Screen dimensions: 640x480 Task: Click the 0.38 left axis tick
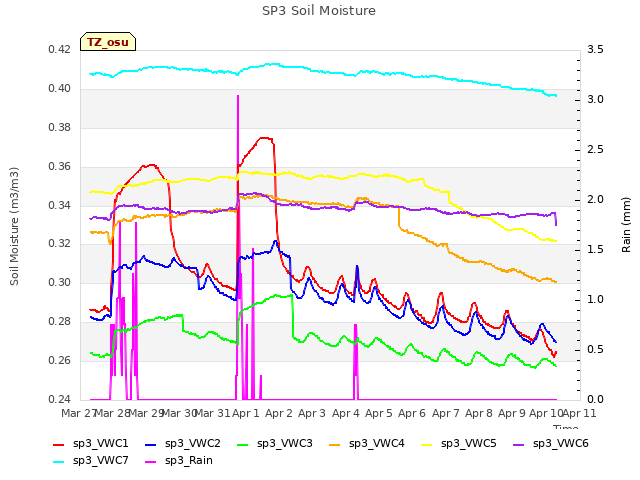60,128
